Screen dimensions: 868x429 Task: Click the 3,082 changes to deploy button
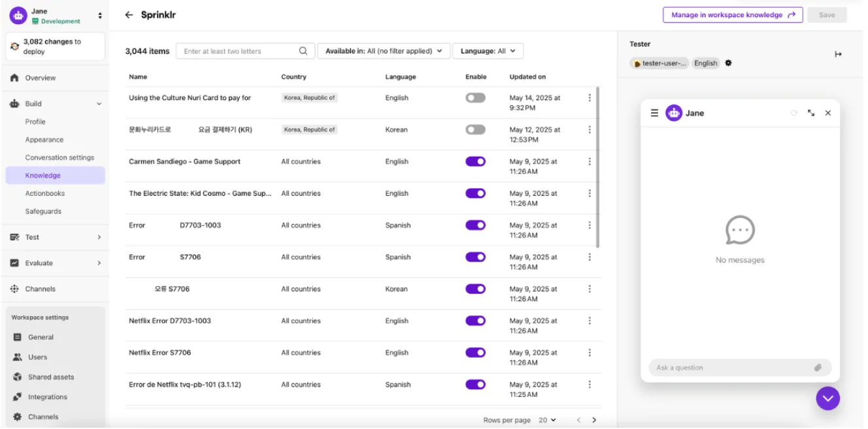55,46
